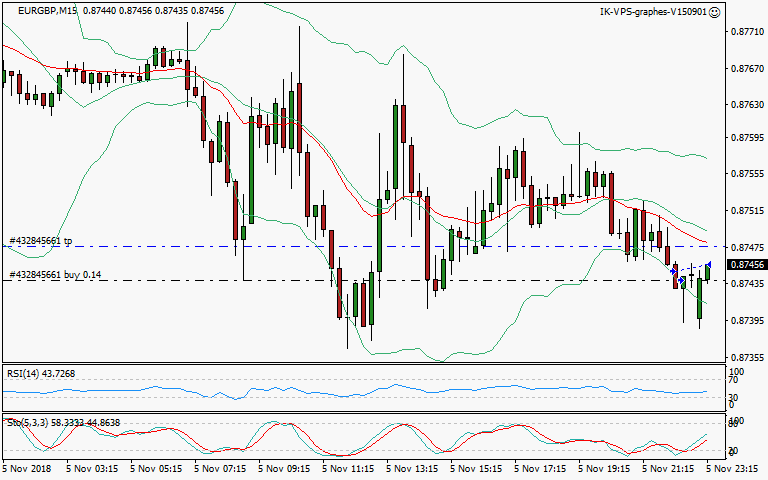Click the IK-VPS-graphes-V150901 expert advisor label
This screenshot has width=768, height=480.
[x=651, y=12]
